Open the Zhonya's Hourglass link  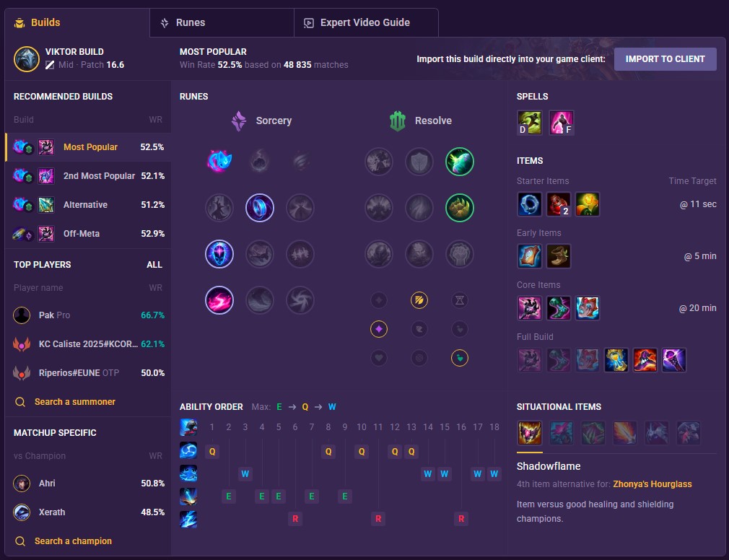(x=652, y=484)
